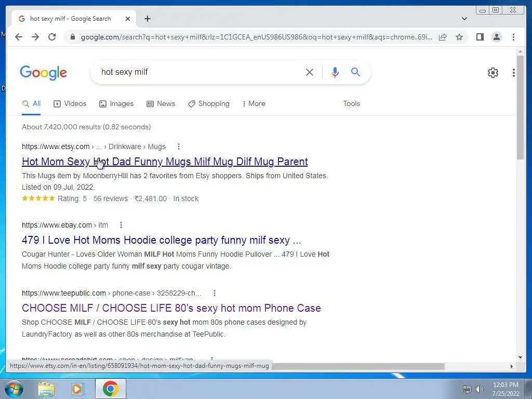The height and width of the screenshot is (399, 532).
Task: Bookmark this page with the star icon
Action: click(459, 37)
